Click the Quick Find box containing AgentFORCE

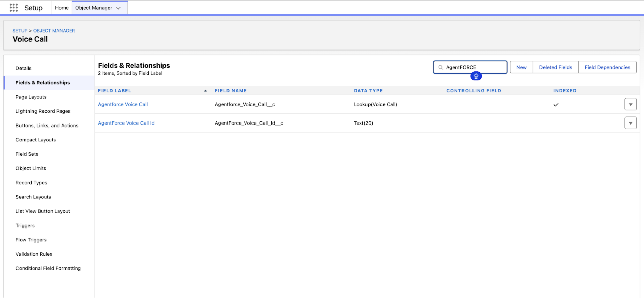coord(470,67)
